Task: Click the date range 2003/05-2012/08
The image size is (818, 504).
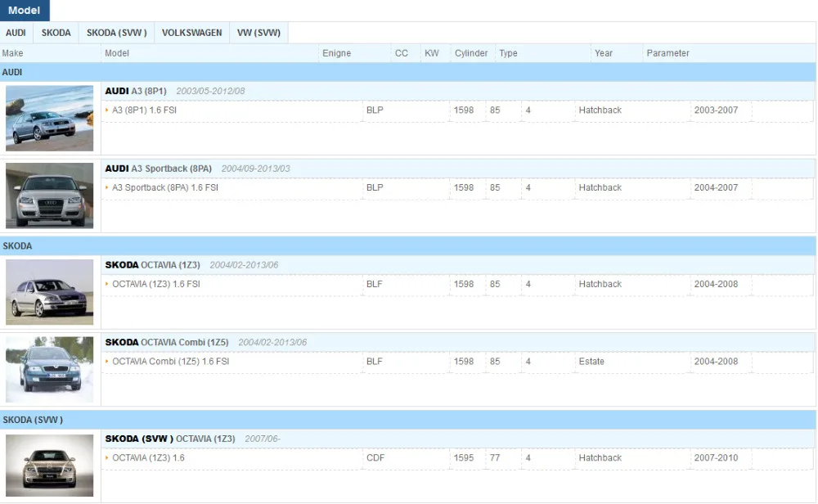Action: [210, 91]
